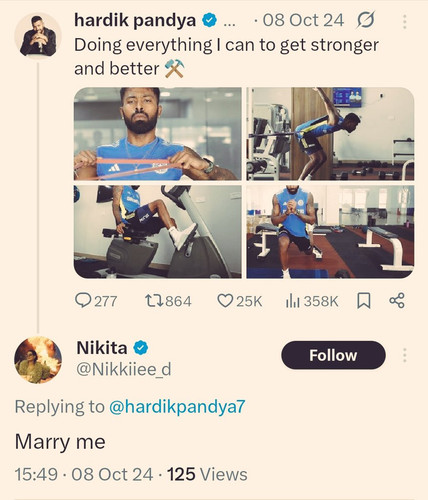Open the three-dot menu on hardik's tweet
Image resolution: width=428 pixels, height=500 pixels.
click(x=405, y=22)
